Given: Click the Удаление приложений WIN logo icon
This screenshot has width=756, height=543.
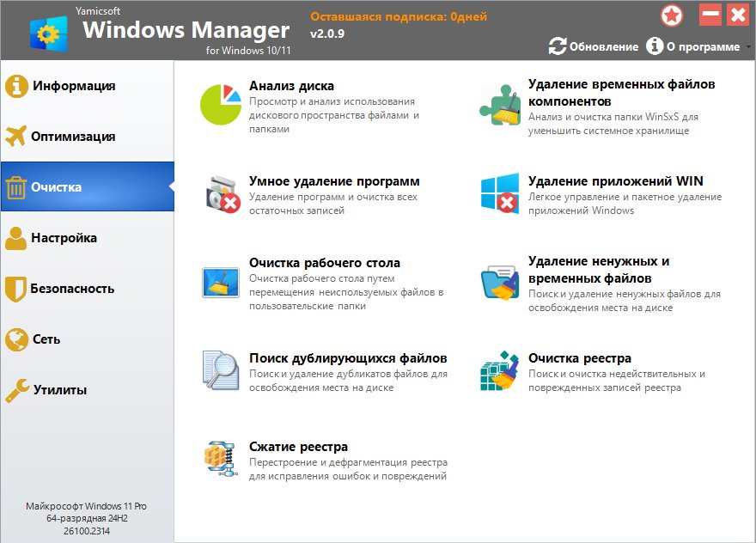Looking at the screenshot, I should (x=500, y=193).
